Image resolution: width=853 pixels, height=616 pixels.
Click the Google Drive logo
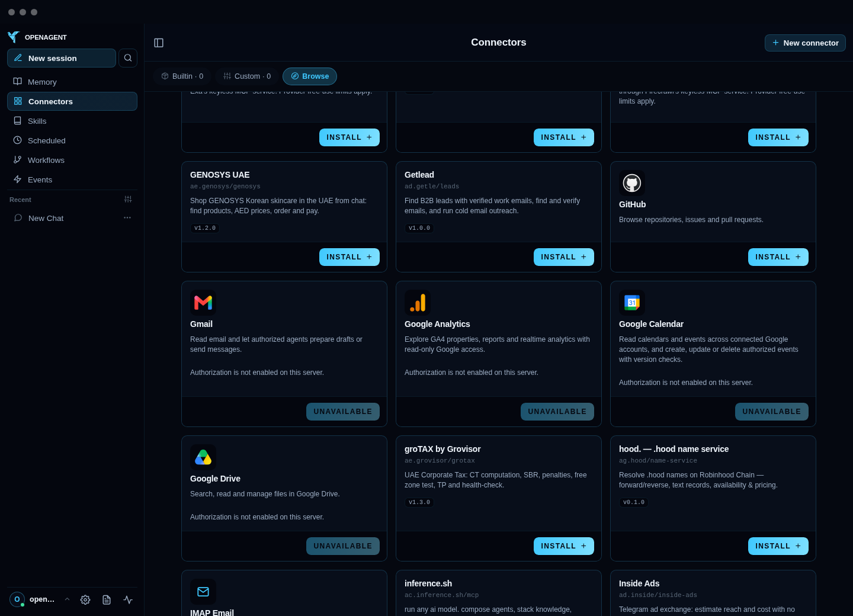point(203,457)
